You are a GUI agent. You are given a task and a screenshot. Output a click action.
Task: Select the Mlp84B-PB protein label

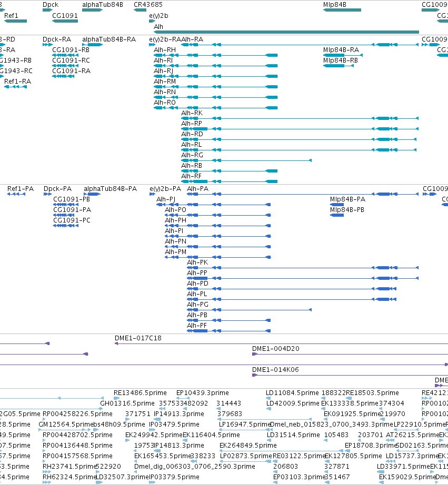pos(347,210)
